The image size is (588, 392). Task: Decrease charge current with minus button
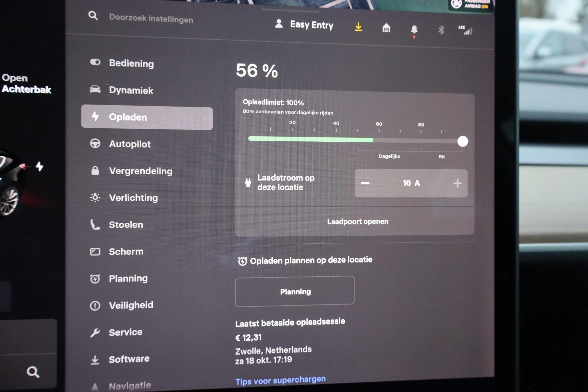point(365,183)
